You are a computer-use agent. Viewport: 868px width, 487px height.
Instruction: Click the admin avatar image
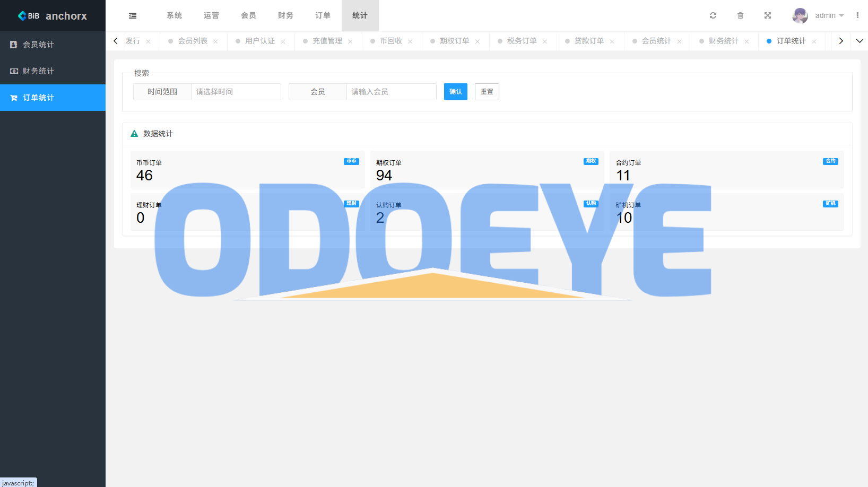800,16
